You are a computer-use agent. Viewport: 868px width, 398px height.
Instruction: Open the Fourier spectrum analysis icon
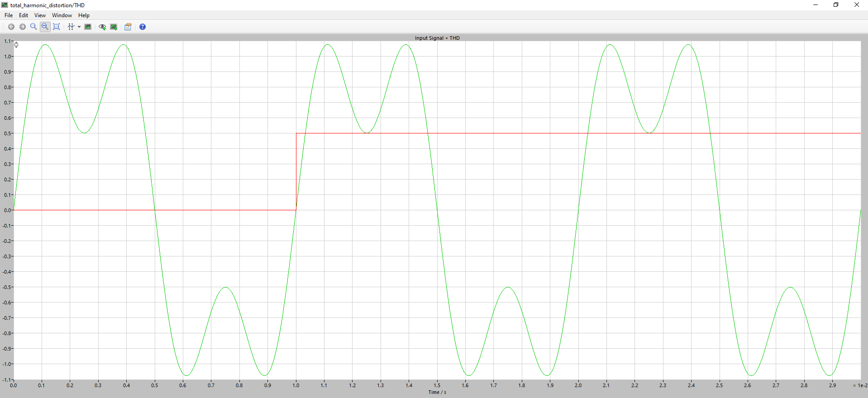(88, 27)
